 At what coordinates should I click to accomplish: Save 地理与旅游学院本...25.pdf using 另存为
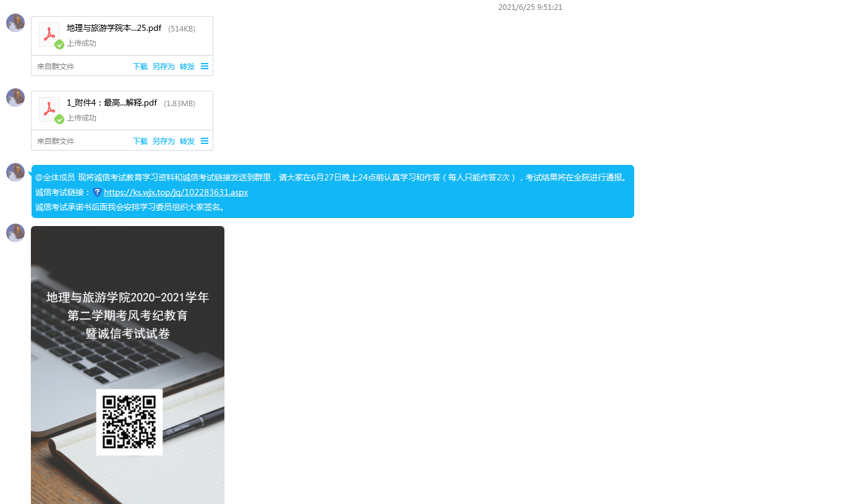(x=164, y=67)
